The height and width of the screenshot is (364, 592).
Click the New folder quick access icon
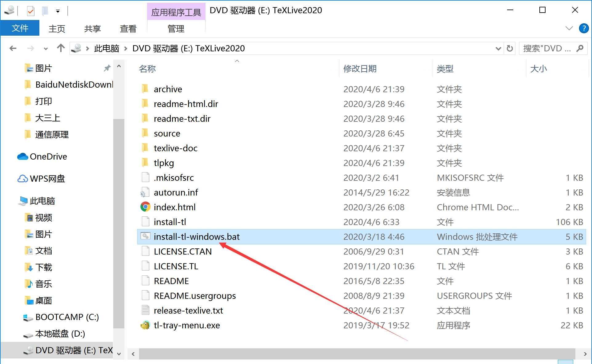(x=45, y=11)
